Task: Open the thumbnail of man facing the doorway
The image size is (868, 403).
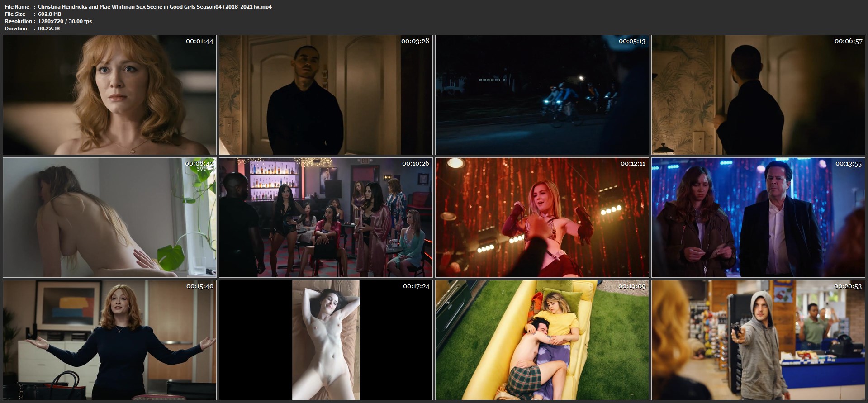Action: tap(758, 95)
